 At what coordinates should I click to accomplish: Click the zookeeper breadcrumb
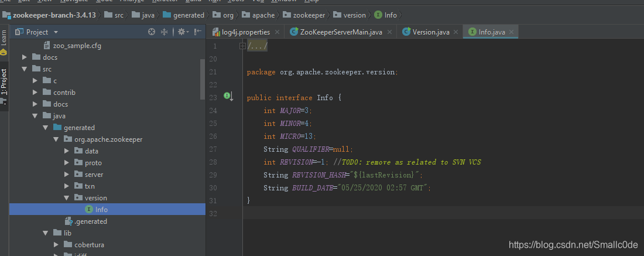304,15
